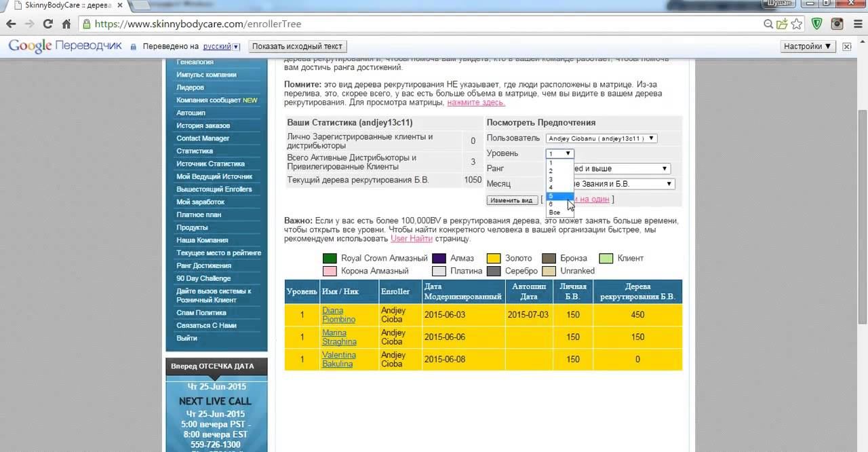Select level 6 in the Уровень list
The width and height of the screenshot is (868, 452).
tap(560, 204)
